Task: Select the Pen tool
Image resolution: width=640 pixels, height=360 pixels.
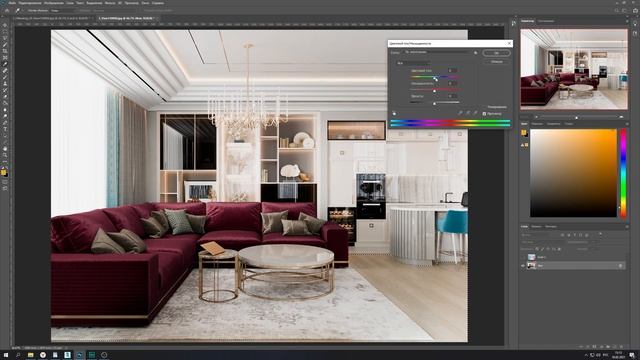Action: (5, 122)
